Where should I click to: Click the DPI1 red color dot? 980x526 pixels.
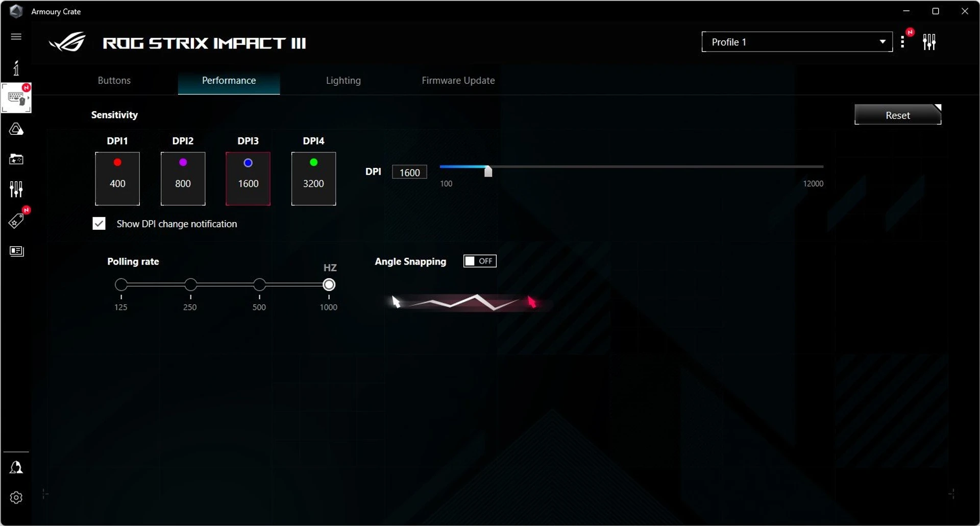click(117, 162)
